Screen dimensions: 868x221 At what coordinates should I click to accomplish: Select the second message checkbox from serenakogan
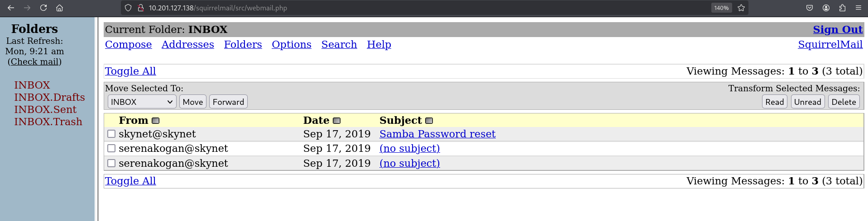tap(111, 148)
